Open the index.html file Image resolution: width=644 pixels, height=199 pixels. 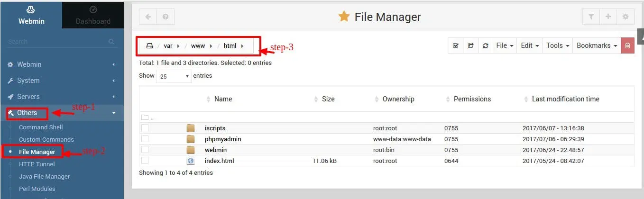[219, 161]
